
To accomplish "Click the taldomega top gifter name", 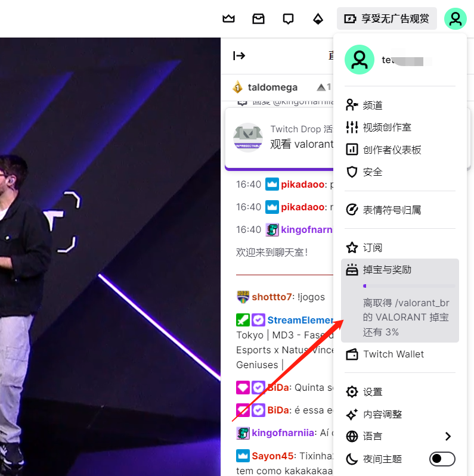I will [272, 88].
